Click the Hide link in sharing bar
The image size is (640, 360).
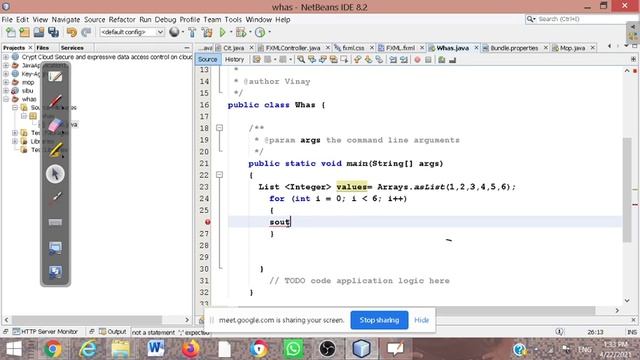point(421,320)
